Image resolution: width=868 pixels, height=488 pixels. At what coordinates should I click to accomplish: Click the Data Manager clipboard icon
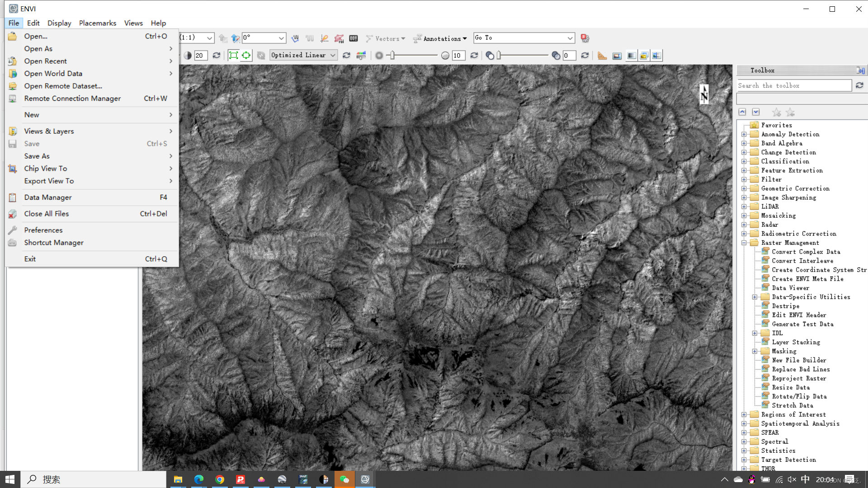[x=13, y=197]
